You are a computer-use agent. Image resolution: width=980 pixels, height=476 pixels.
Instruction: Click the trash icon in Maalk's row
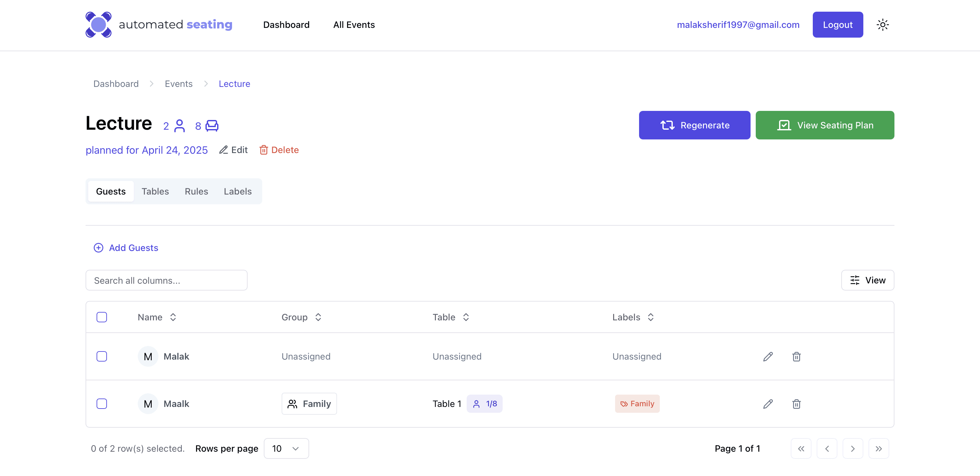tap(796, 404)
